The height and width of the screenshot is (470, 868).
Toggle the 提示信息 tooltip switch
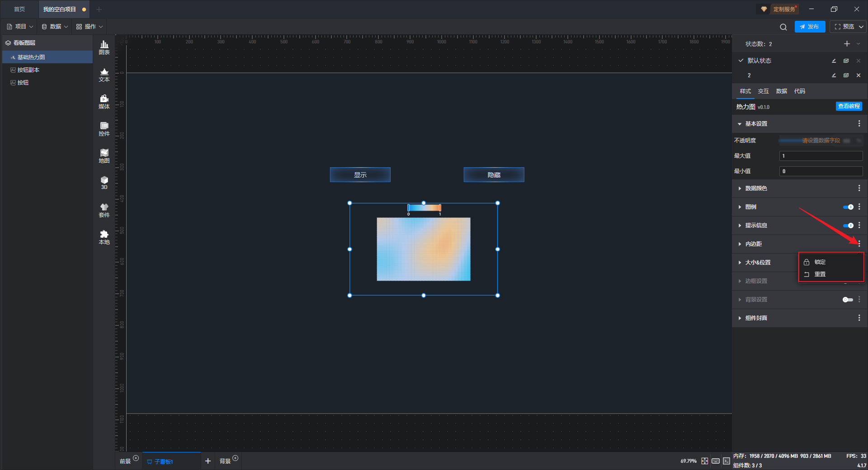(x=848, y=226)
